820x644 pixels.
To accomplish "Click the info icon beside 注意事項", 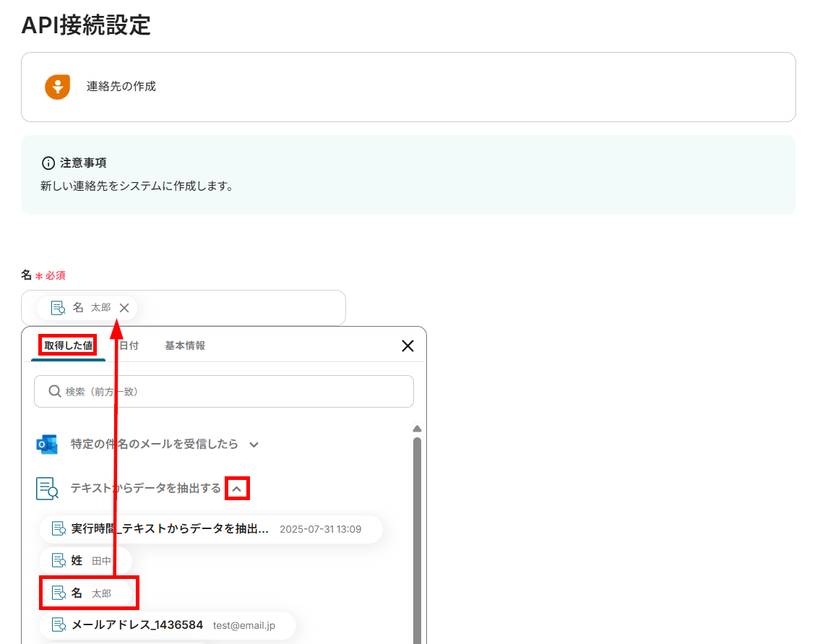I will pos(48,163).
